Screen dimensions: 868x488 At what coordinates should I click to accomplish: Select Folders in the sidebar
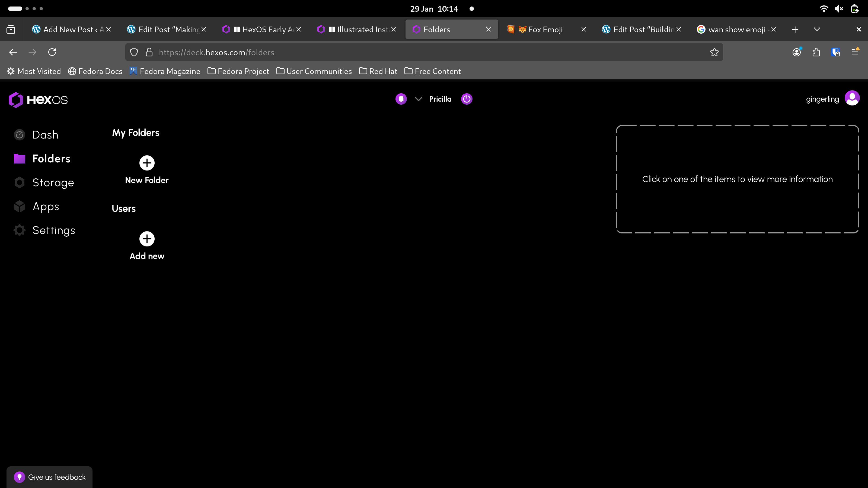51,159
